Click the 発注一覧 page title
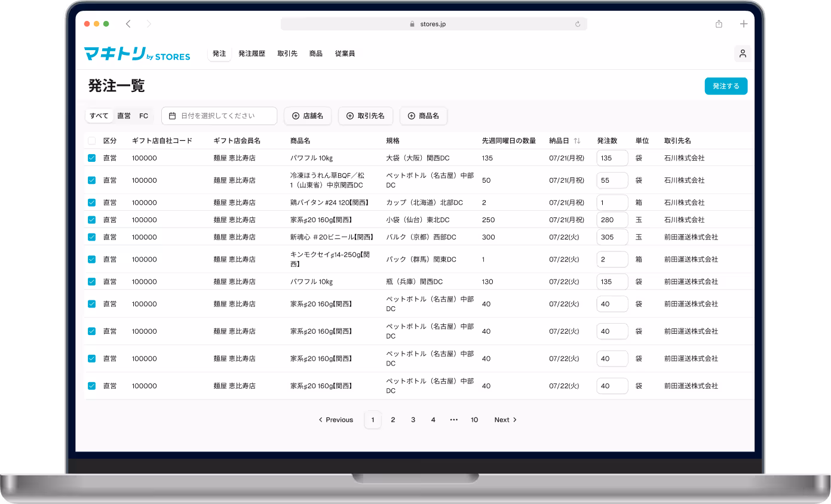This screenshot has width=831, height=504. [116, 86]
